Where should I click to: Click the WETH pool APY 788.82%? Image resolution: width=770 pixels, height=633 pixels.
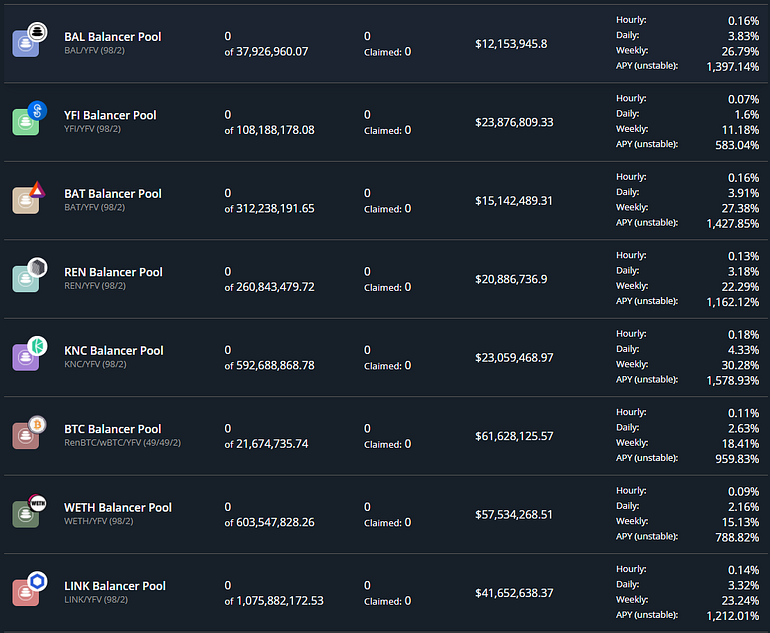pos(737,538)
